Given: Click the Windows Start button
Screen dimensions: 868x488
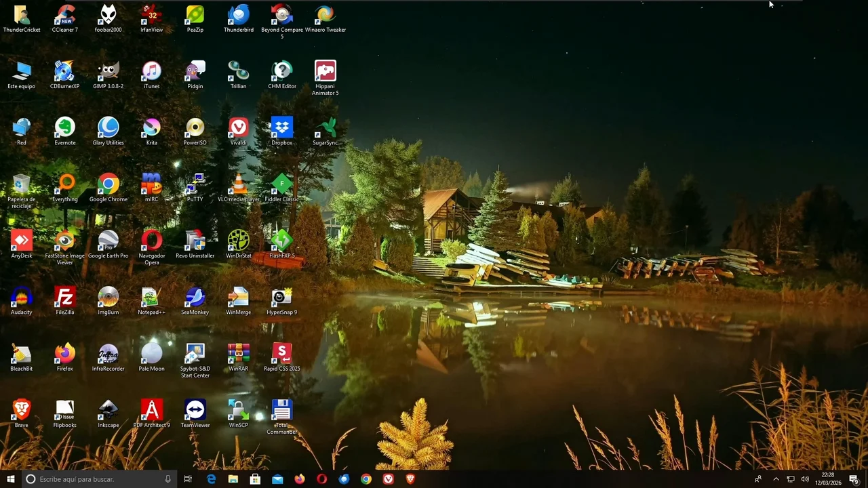Looking at the screenshot, I should click(x=10, y=479).
